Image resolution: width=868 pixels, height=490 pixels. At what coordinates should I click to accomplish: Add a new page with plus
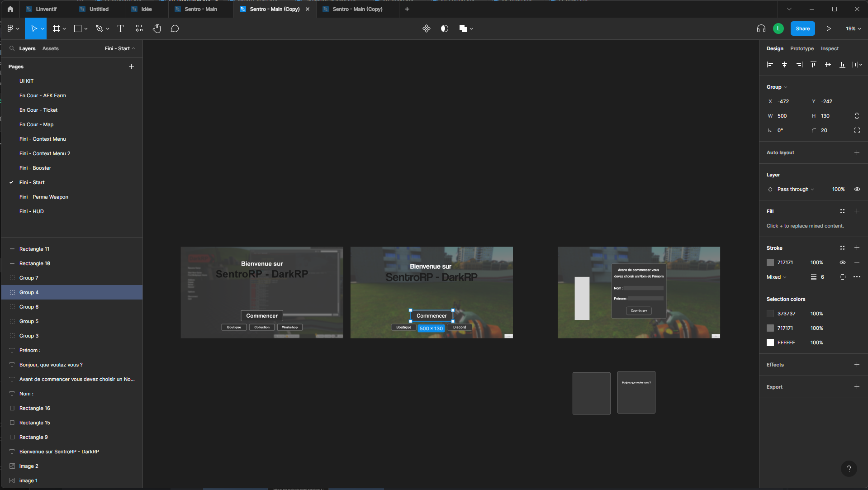131,67
